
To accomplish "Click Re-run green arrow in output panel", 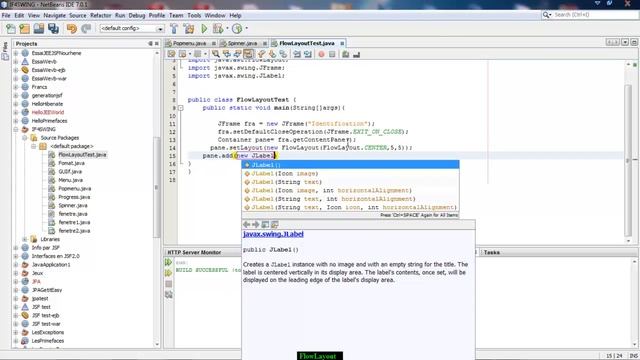I will point(168,262).
